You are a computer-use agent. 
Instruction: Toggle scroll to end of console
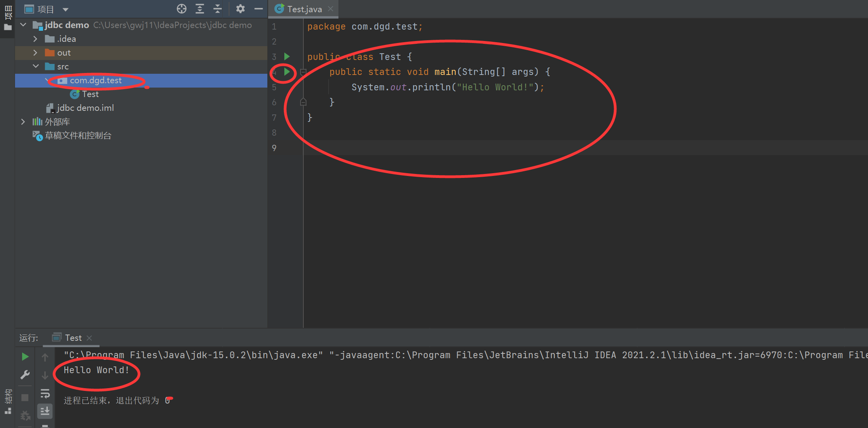point(45,411)
